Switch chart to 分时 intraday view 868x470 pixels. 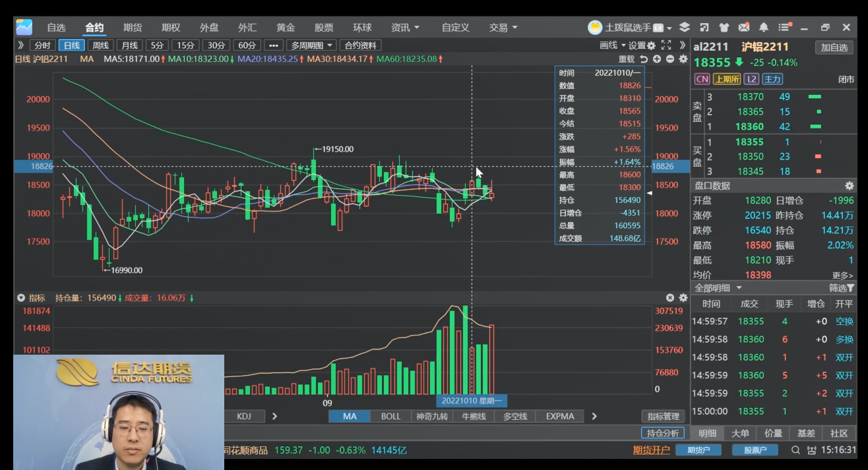coord(42,45)
